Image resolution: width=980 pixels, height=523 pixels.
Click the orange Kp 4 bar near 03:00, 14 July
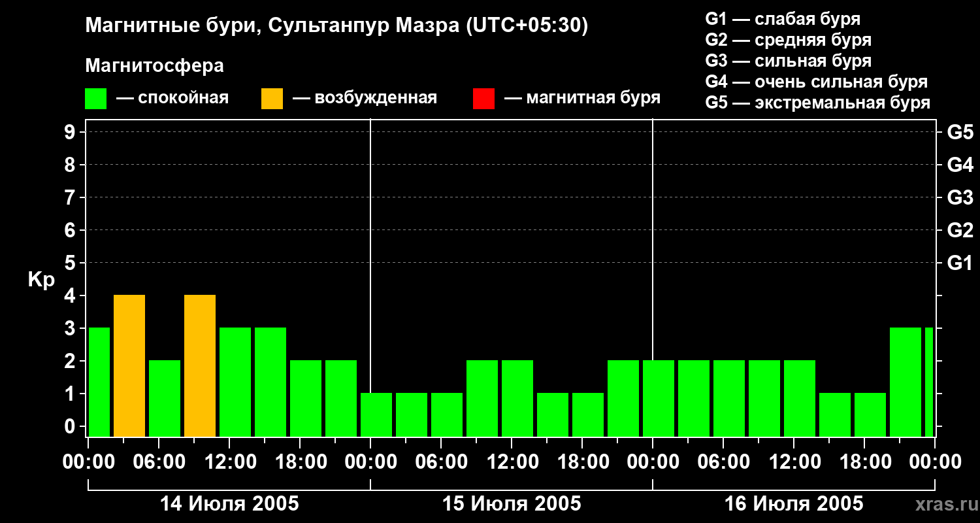[x=129, y=366]
